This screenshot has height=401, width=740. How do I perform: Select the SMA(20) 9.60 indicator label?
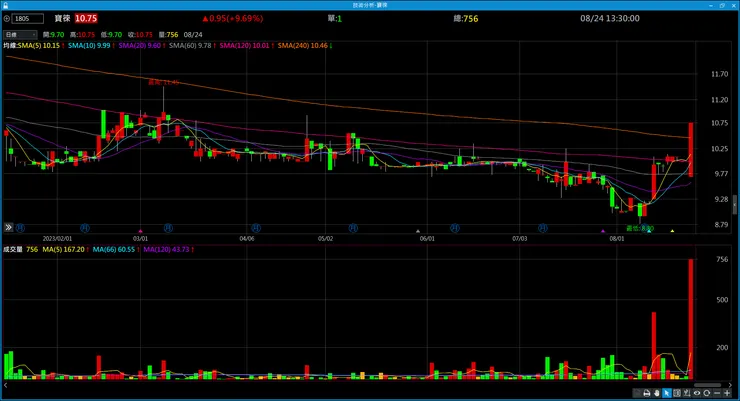point(140,46)
